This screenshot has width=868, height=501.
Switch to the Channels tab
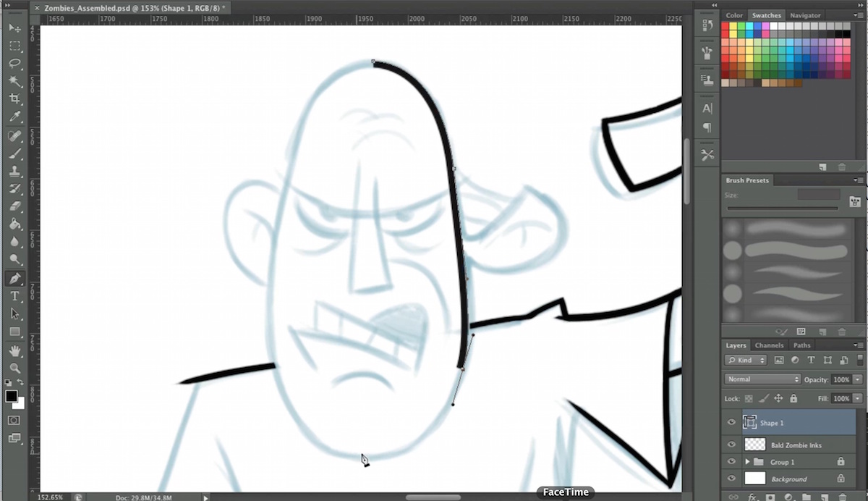coord(769,345)
